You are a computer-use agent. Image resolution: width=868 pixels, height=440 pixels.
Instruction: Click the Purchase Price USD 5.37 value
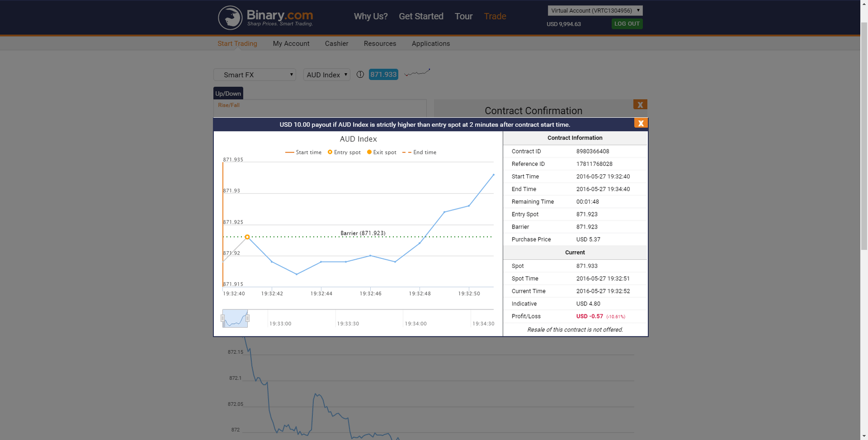pyautogui.click(x=588, y=239)
